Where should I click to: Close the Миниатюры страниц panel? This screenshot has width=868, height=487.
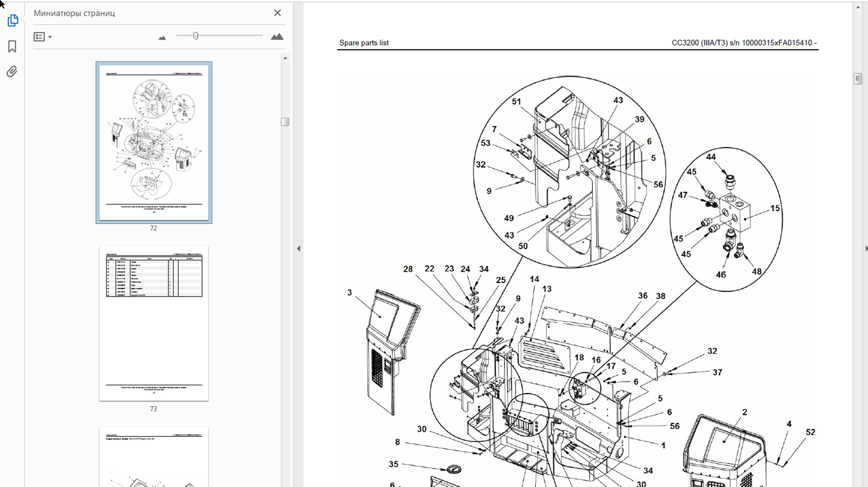pyautogui.click(x=277, y=13)
